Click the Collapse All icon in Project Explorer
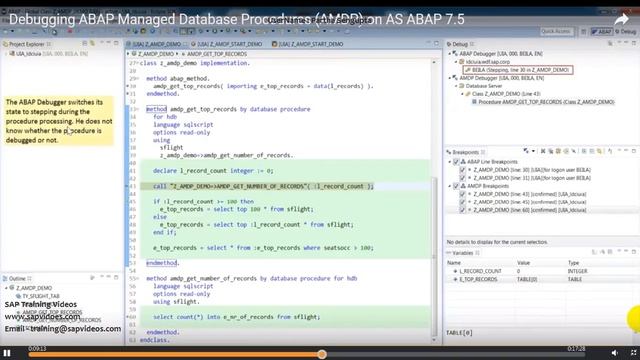 point(85,43)
